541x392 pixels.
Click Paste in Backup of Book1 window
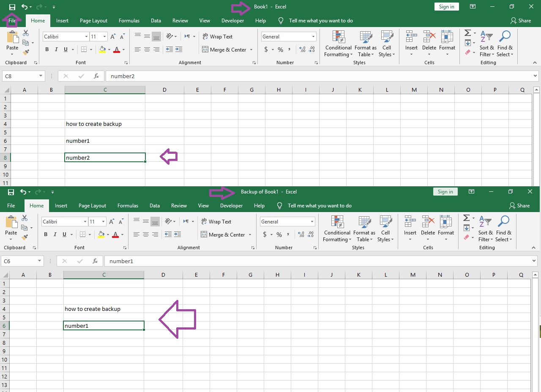coord(11,228)
